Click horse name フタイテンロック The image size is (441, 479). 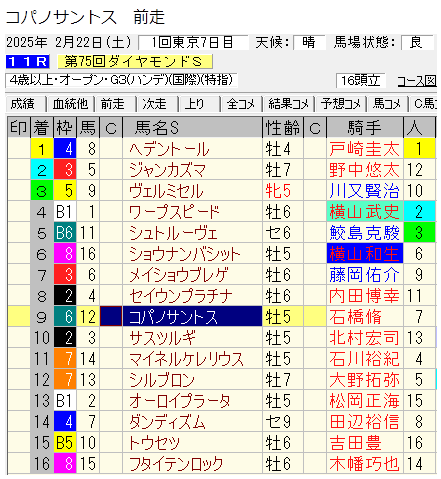point(176,464)
